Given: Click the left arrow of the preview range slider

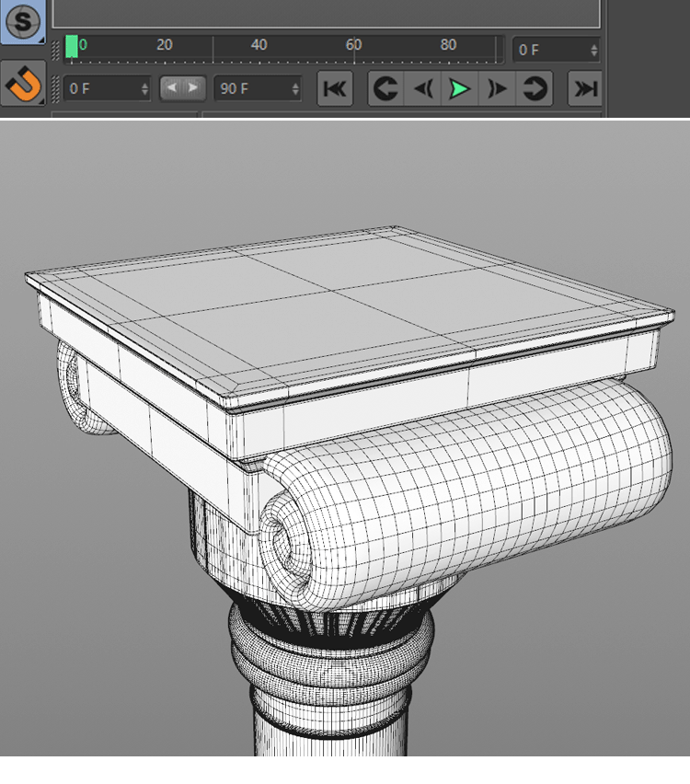Looking at the screenshot, I should coord(172,87).
